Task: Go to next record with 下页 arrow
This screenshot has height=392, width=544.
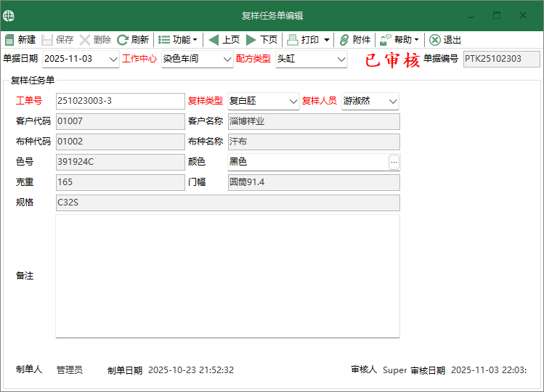Action: 251,40
